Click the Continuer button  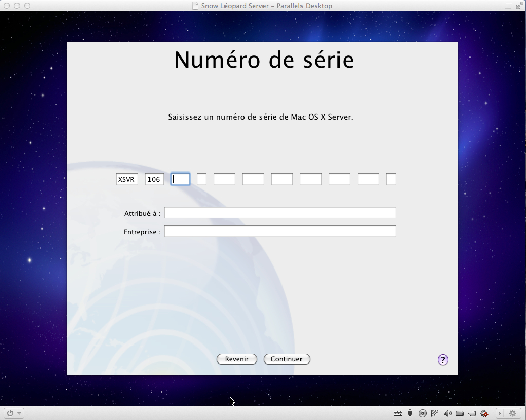(287, 359)
